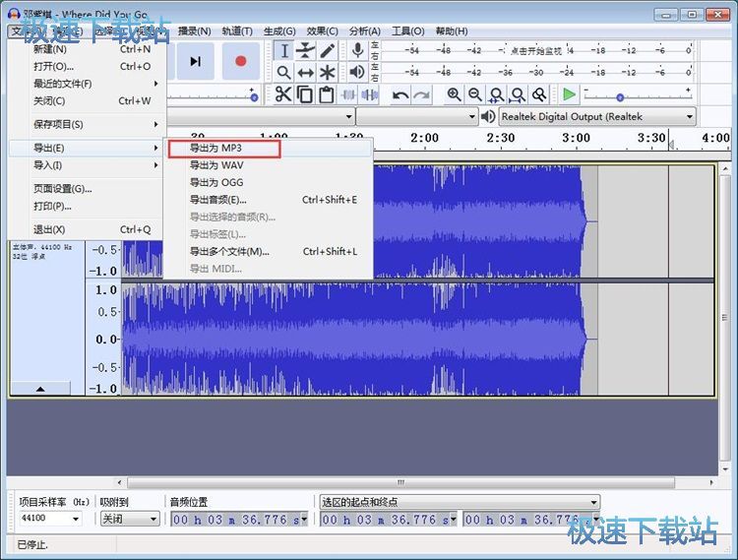This screenshot has width=738, height=560.
Task: Open the 选区的起点和终点 dropdown
Action: click(460, 502)
